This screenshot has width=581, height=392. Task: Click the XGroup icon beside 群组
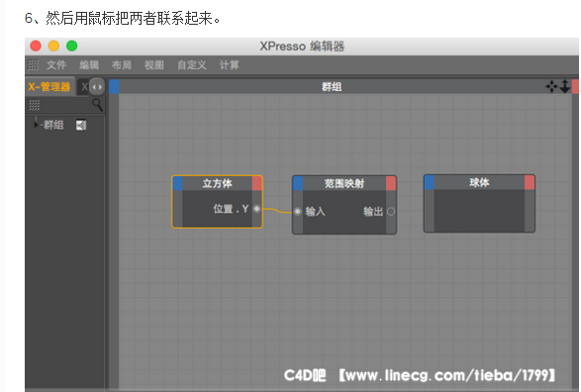[x=81, y=126]
